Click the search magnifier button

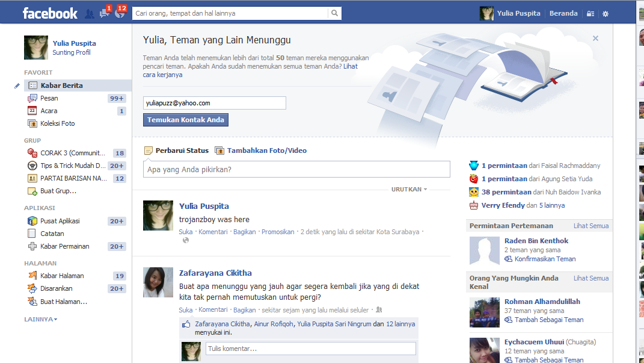[x=335, y=13]
